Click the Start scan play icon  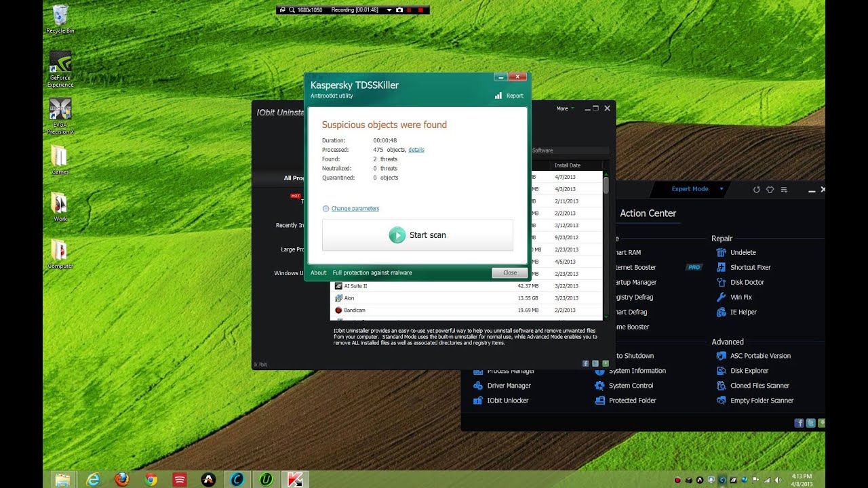click(x=397, y=235)
